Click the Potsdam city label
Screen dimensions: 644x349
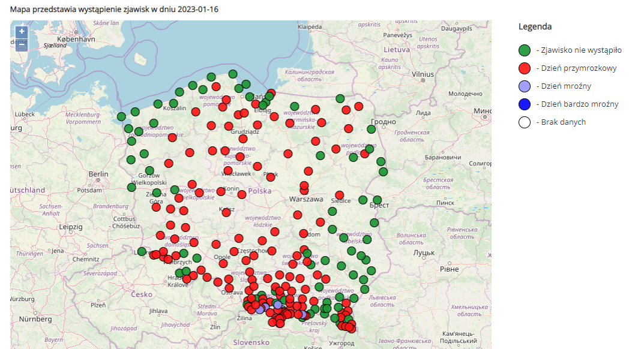pos(89,191)
